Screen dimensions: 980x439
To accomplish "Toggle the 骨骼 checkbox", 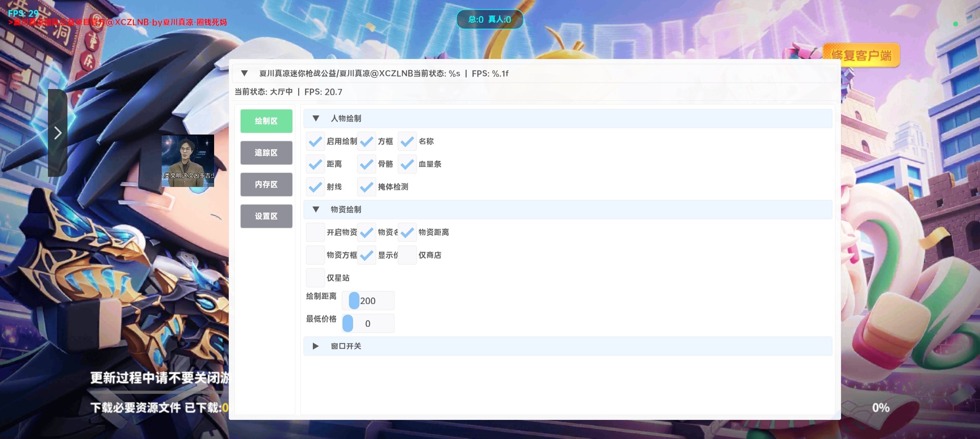I will click(366, 164).
